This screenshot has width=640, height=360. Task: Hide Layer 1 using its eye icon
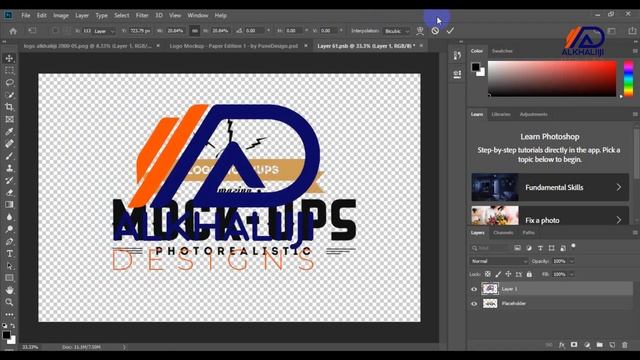tap(474, 289)
